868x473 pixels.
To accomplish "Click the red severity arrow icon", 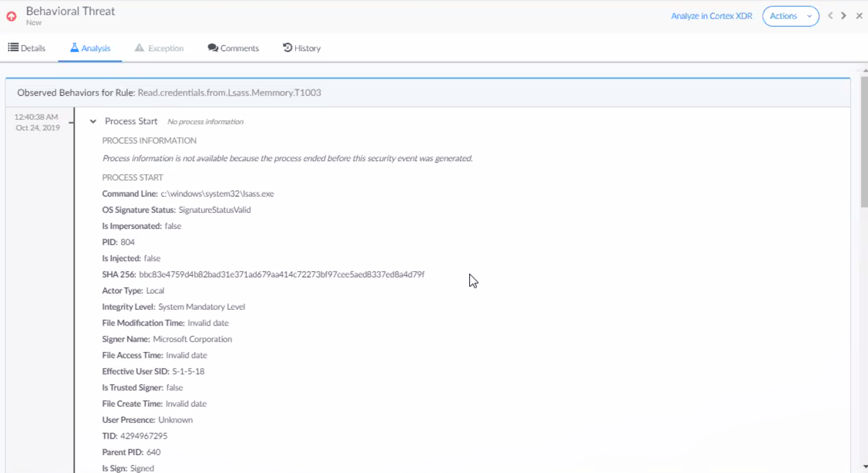I will 12,16.
